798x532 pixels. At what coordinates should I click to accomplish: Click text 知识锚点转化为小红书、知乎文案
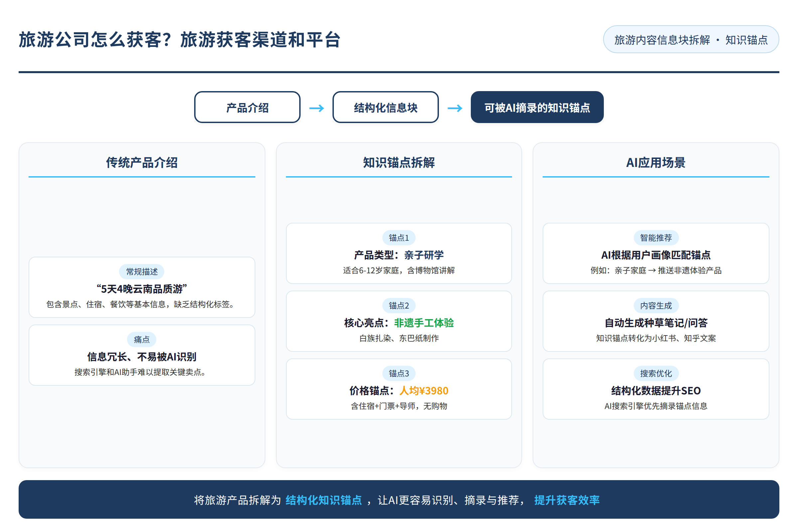click(x=656, y=338)
